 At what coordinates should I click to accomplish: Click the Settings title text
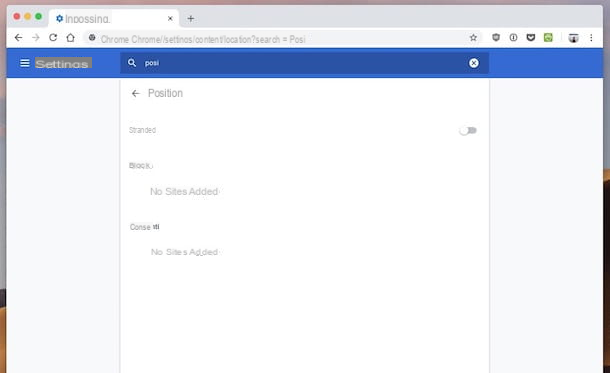coord(63,63)
